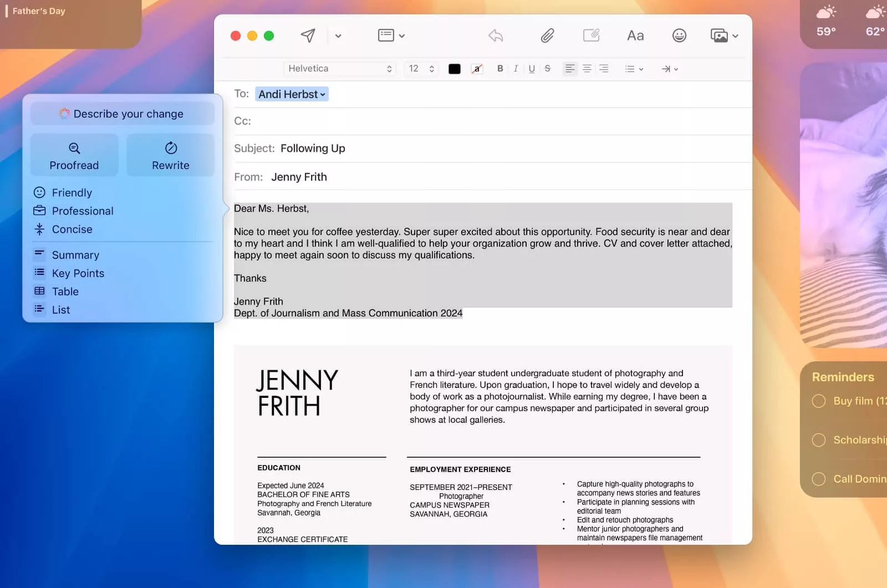Image resolution: width=887 pixels, height=588 pixels.
Task: Click the Send message paper plane icon
Action: coord(308,36)
